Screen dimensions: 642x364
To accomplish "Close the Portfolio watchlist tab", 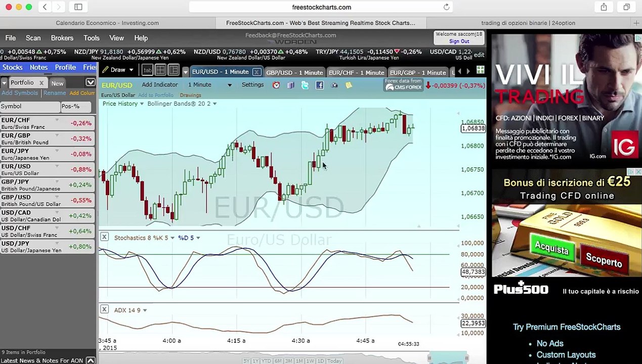I will pyautogui.click(x=41, y=83).
